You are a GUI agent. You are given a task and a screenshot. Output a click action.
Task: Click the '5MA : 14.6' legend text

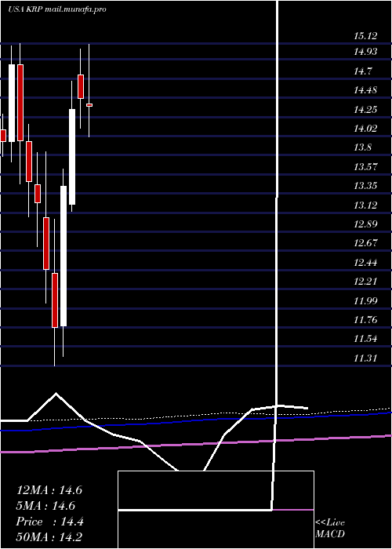click(x=45, y=506)
